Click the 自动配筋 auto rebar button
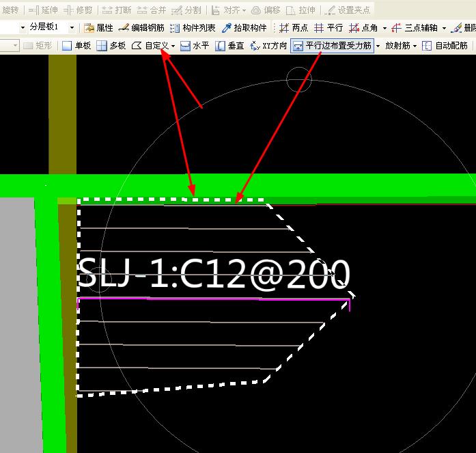The image size is (476, 453). point(445,46)
